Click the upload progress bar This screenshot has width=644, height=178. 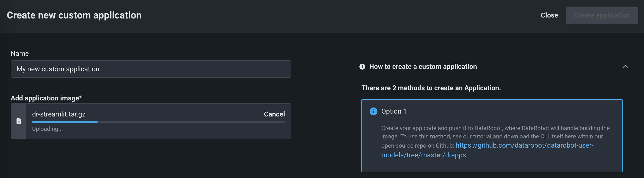pos(158,122)
